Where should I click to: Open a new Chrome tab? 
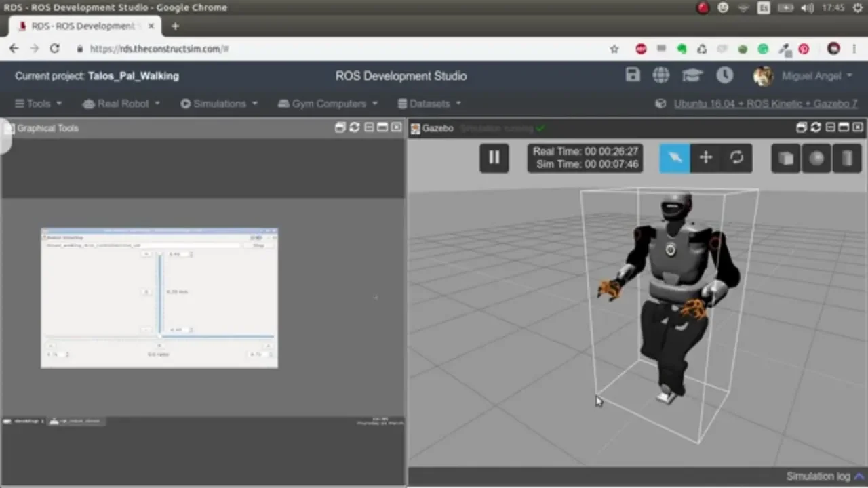tap(175, 26)
